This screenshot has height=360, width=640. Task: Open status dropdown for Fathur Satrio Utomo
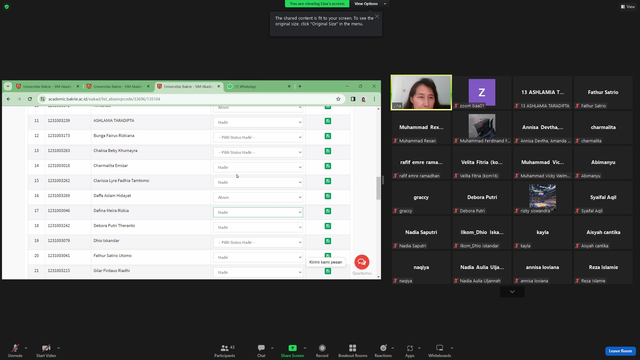pyautogui.click(x=258, y=257)
